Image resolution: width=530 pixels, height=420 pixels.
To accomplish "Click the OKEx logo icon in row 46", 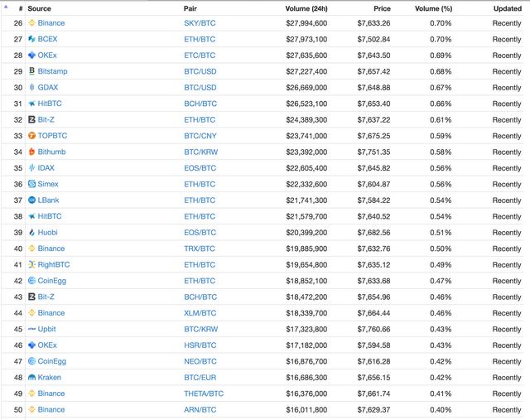I will click(x=31, y=345).
